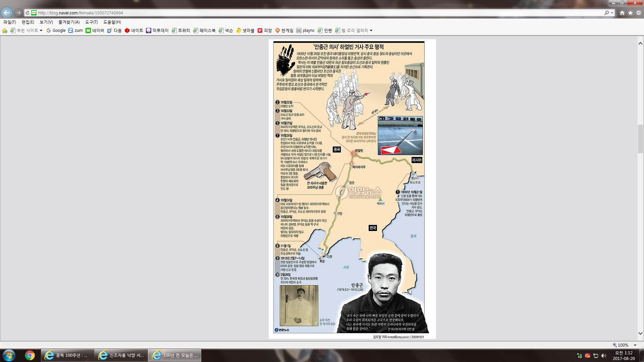The width and height of the screenshot is (644, 362).
Task: Open the 한게임 favorite link
Action: tap(284, 31)
